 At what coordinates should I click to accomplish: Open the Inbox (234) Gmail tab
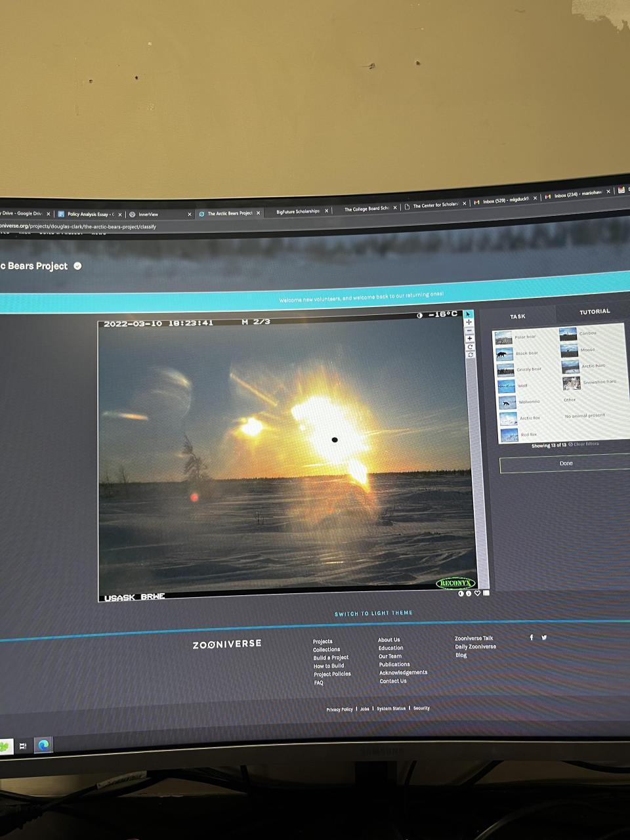click(x=577, y=194)
